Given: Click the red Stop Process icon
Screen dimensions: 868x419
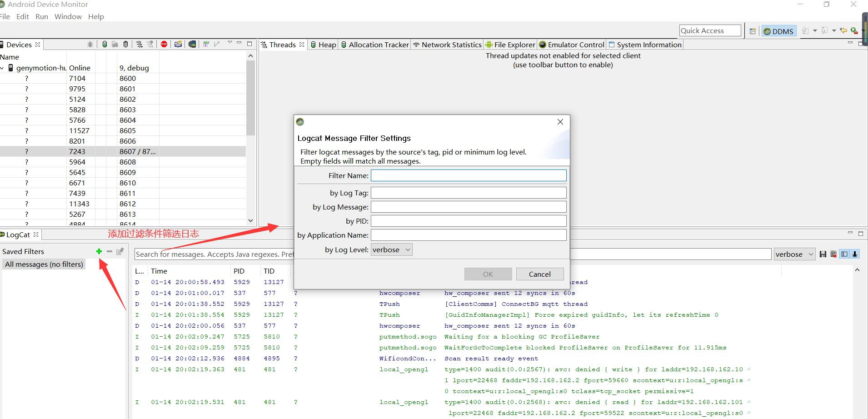Looking at the screenshot, I should pos(164,44).
